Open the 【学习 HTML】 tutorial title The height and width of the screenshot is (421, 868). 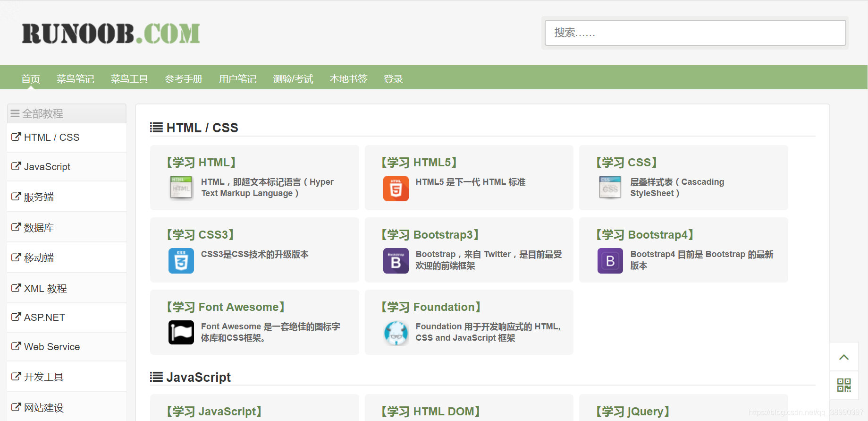tap(201, 163)
